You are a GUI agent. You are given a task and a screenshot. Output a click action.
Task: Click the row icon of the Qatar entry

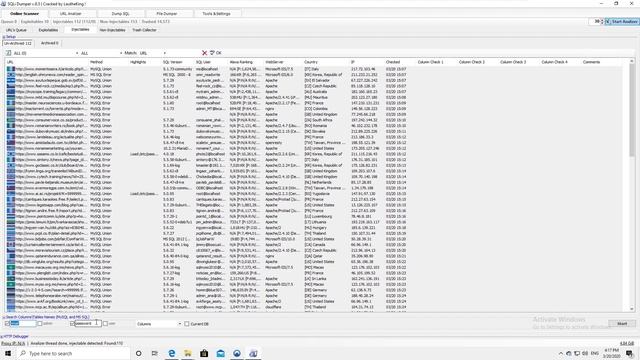[11, 256]
